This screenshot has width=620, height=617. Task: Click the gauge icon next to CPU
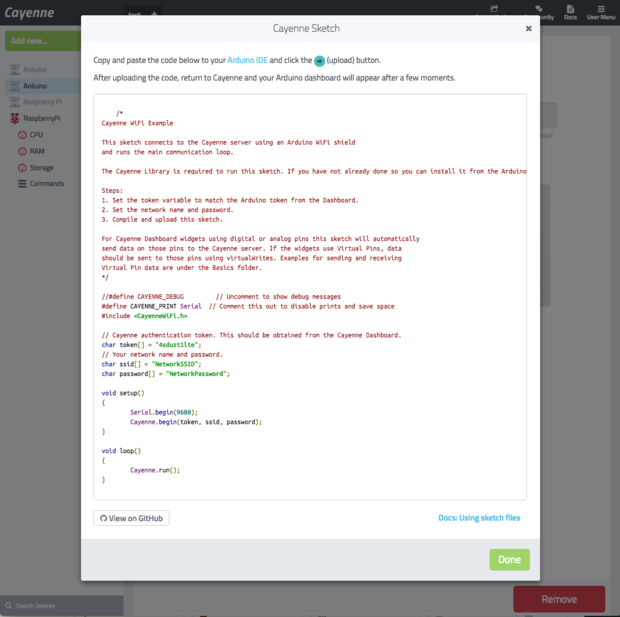[x=22, y=135]
